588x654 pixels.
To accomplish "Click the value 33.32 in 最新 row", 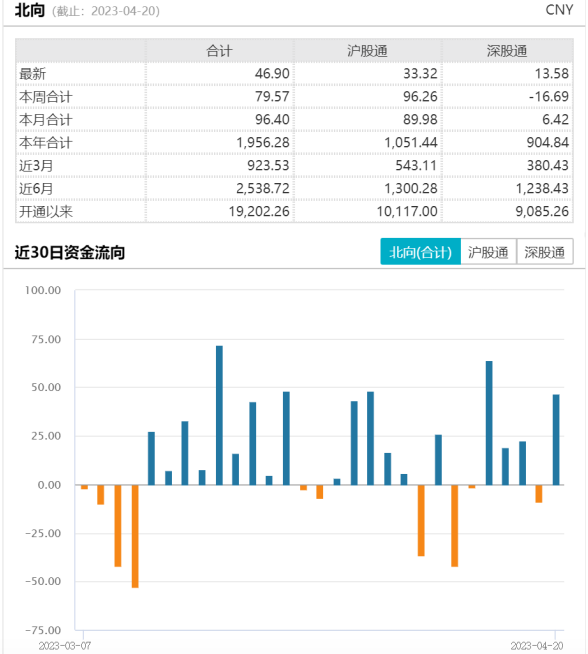I will click(x=420, y=74).
